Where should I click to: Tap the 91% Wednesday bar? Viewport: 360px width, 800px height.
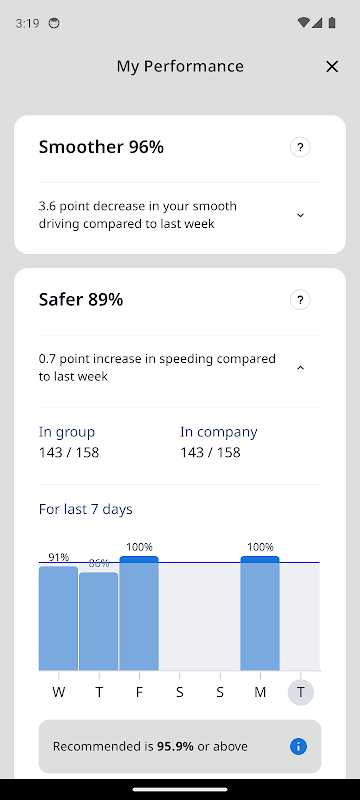59,618
